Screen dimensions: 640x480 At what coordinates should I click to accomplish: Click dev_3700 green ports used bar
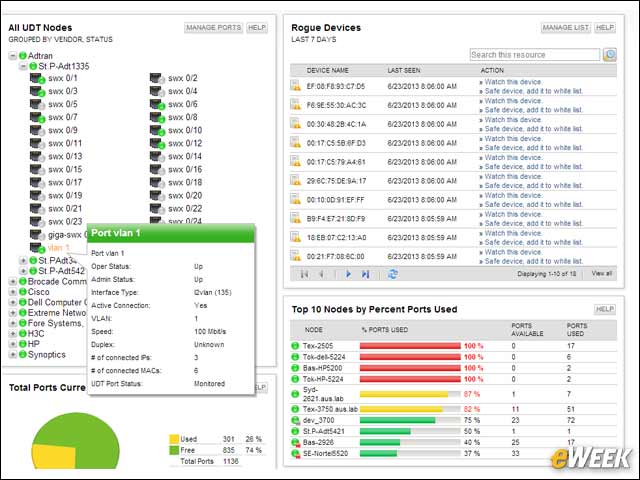(398, 420)
